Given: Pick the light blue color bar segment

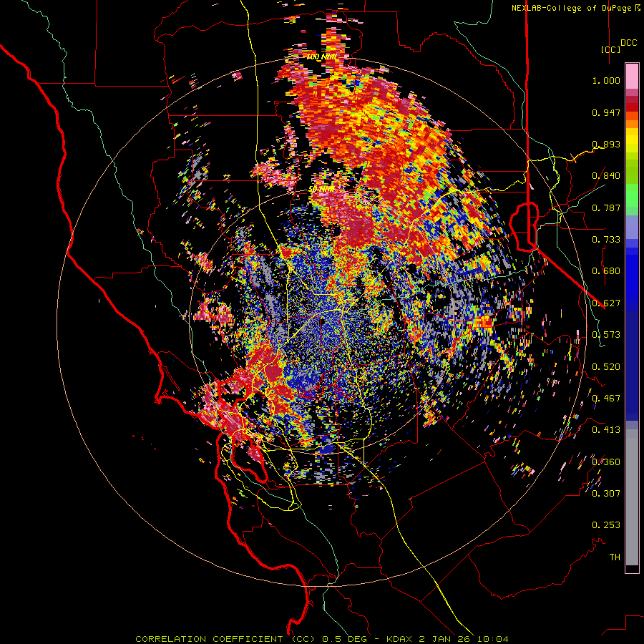Looking at the screenshot, I should point(632,227).
